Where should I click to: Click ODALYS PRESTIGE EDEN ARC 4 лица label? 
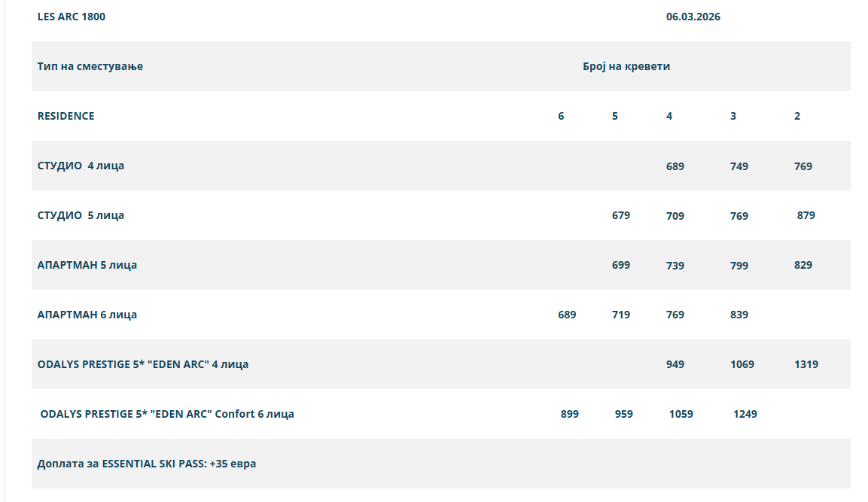coord(143,365)
